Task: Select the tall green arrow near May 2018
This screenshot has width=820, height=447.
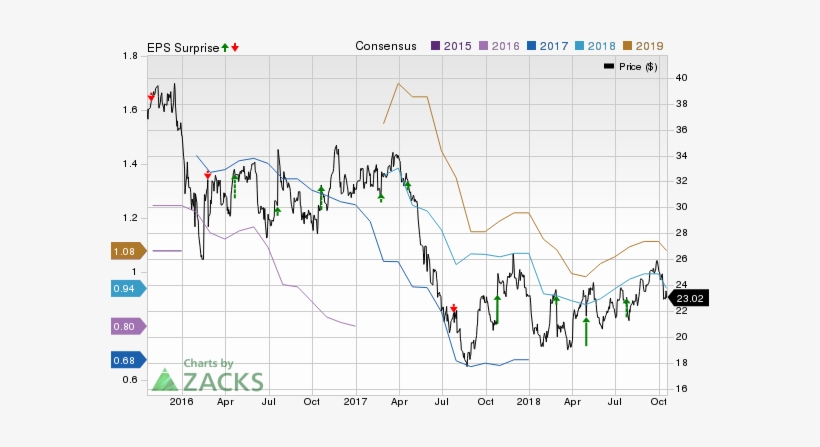Action: (x=586, y=331)
